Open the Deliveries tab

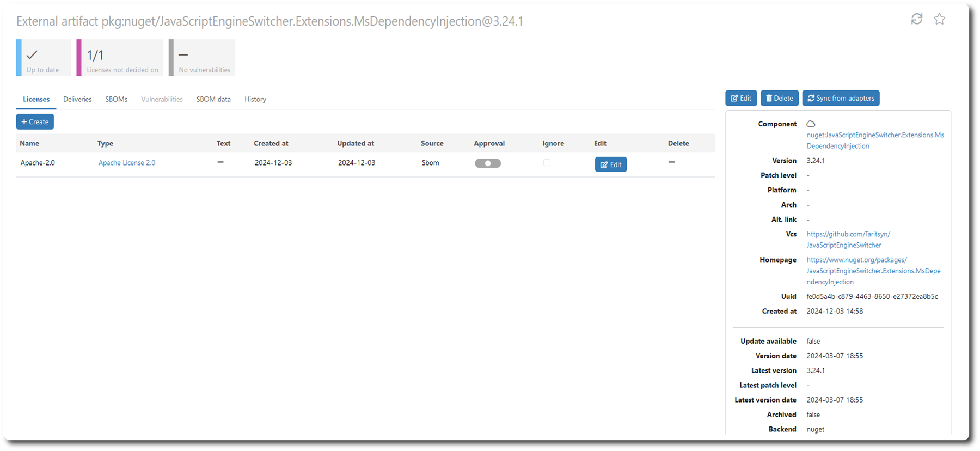(x=77, y=99)
